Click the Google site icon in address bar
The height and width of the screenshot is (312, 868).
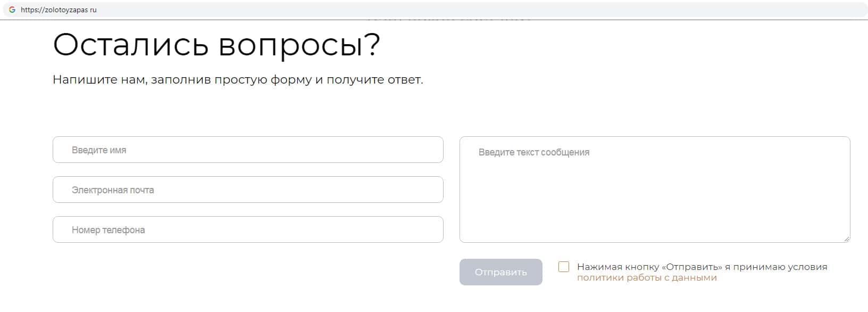click(12, 10)
